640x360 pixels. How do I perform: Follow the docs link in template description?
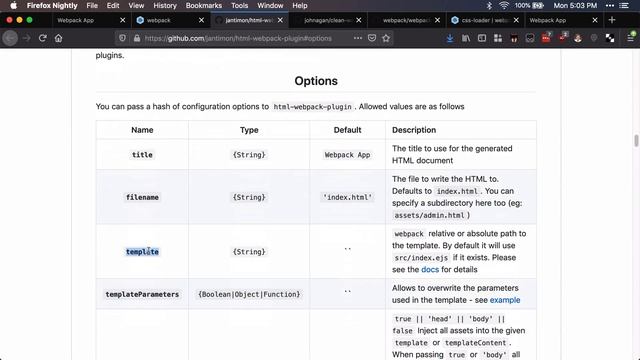pos(430,269)
